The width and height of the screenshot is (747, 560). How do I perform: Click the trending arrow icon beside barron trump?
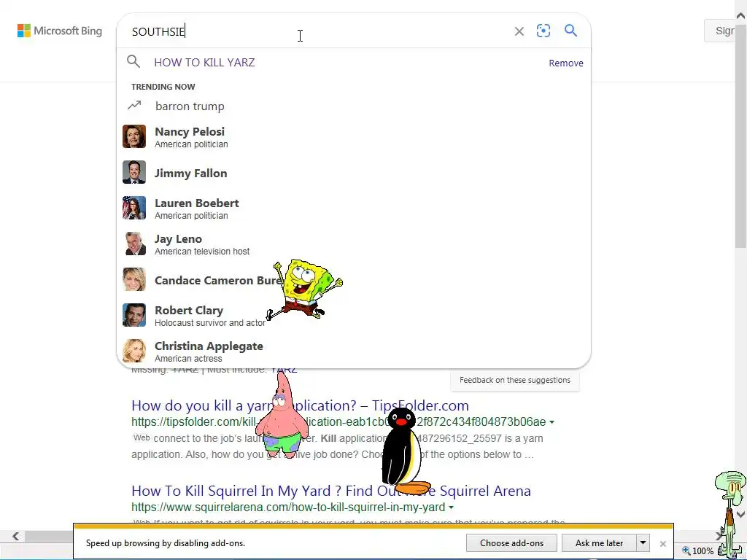[134, 105]
